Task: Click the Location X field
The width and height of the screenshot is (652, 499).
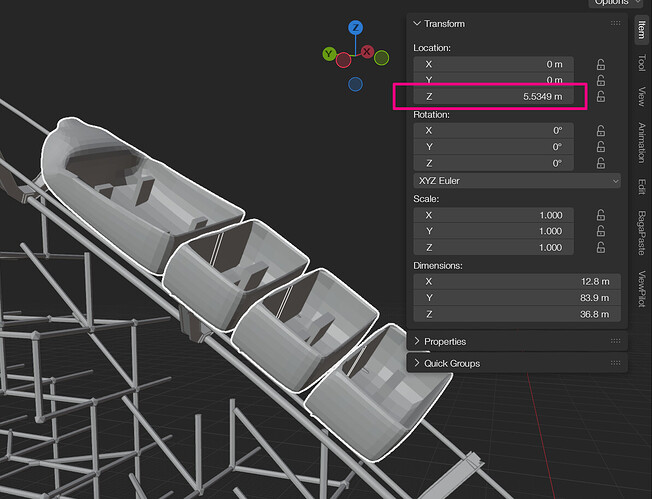Action: pyautogui.click(x=494, y=64)
